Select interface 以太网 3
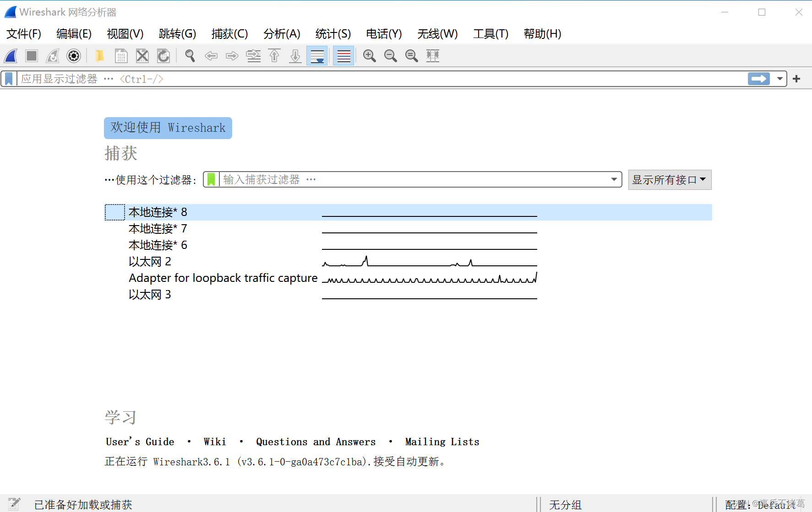 pos(408,295)
